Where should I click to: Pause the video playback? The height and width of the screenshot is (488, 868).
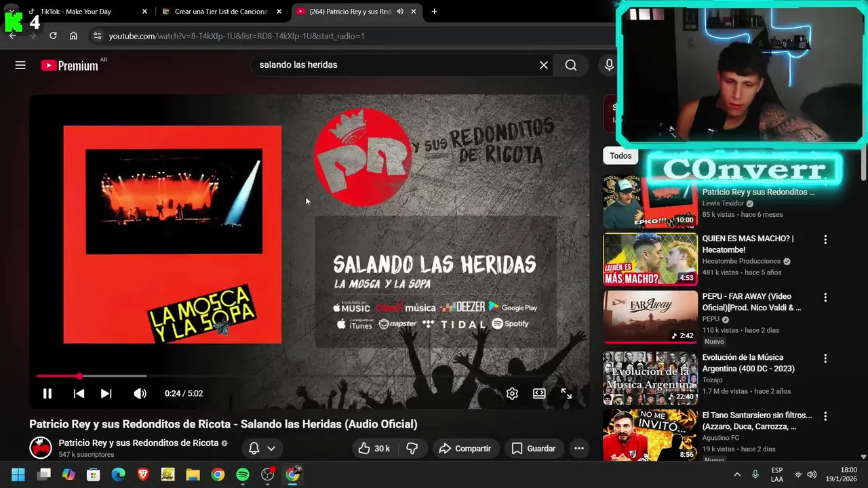click(47, 393)
